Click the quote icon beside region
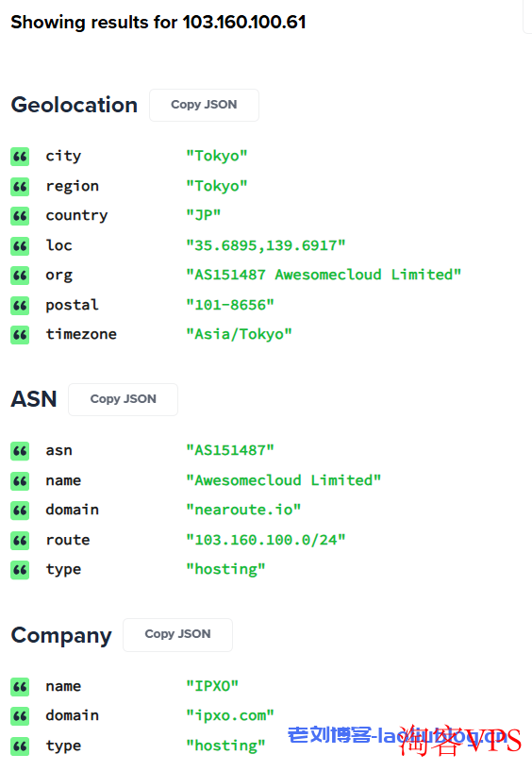 [20, 186]
